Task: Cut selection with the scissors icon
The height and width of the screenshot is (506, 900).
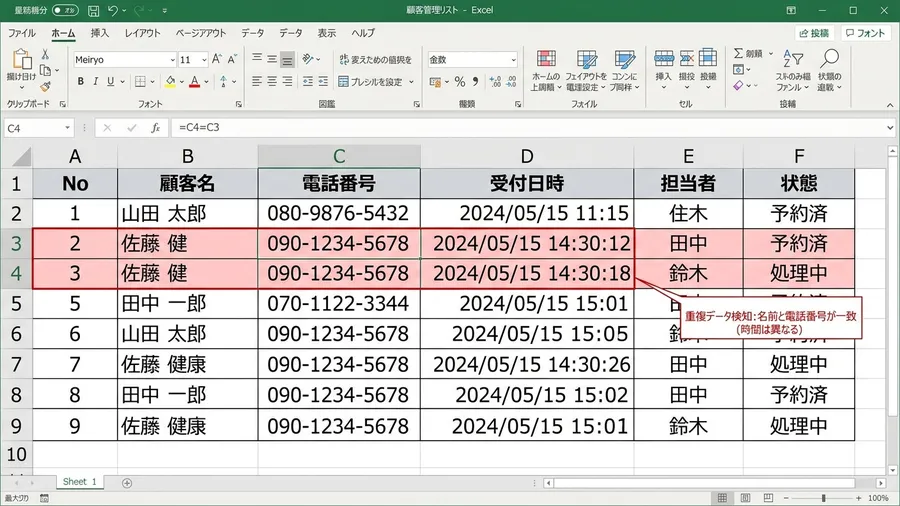Action: coord(45,54)
